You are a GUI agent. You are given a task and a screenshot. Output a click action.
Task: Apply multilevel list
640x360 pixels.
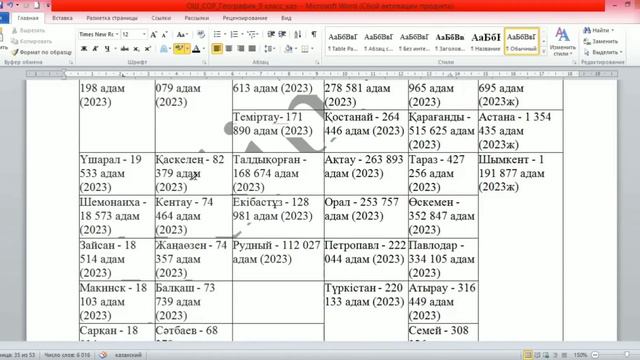coord(251,34)
